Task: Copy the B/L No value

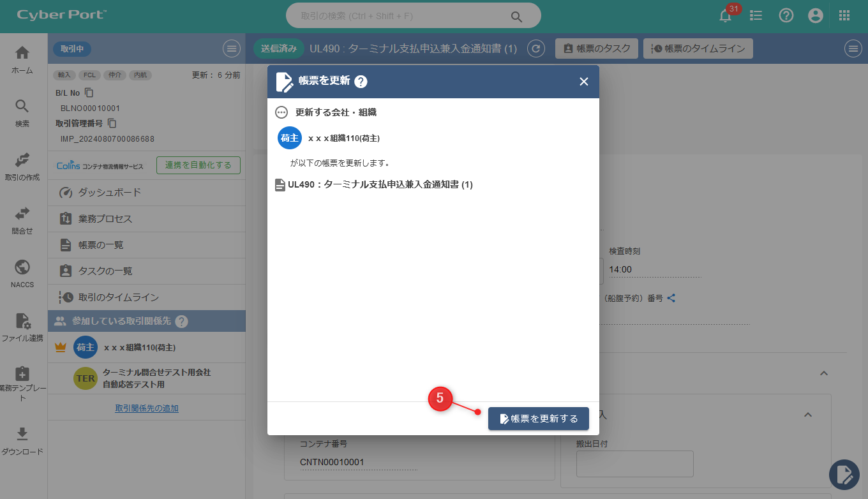Action: coord(89,93)
